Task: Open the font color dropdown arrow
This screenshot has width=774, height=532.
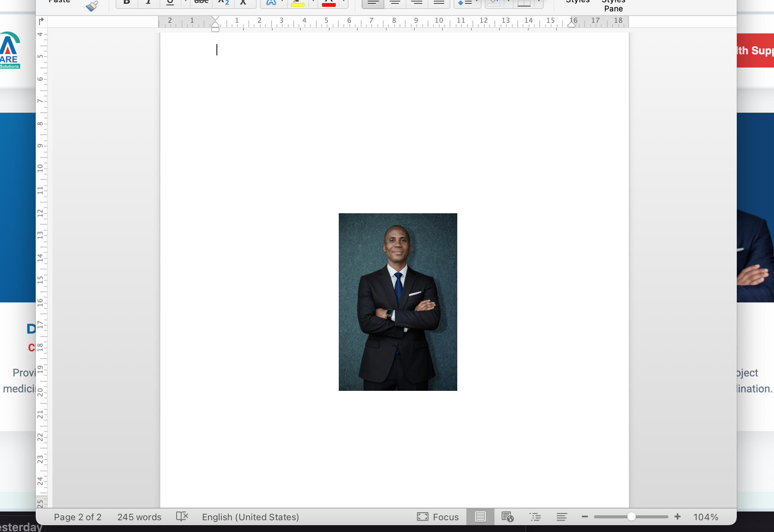Action: [x=343, y=2]
